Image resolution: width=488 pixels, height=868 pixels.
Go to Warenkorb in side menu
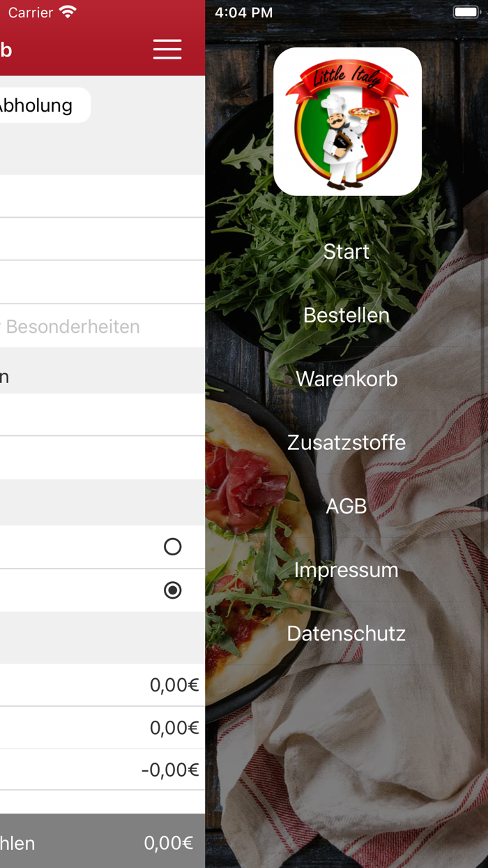(346, 378)
